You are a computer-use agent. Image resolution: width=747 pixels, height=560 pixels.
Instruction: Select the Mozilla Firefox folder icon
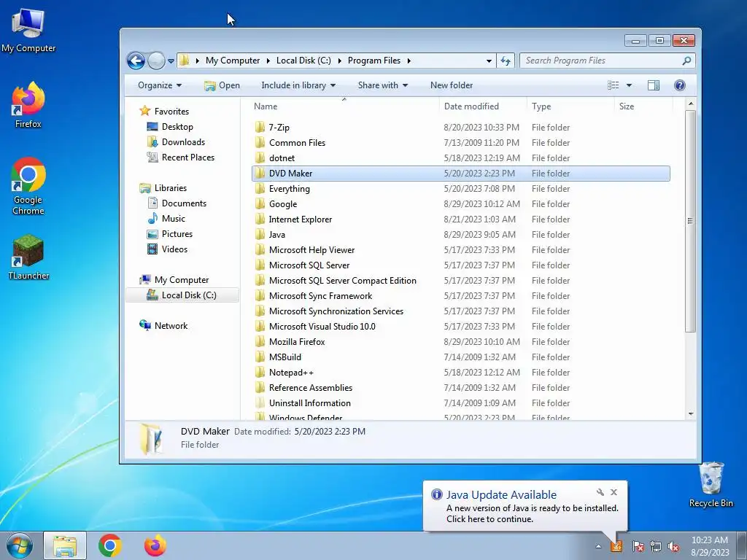click(260, 341)
